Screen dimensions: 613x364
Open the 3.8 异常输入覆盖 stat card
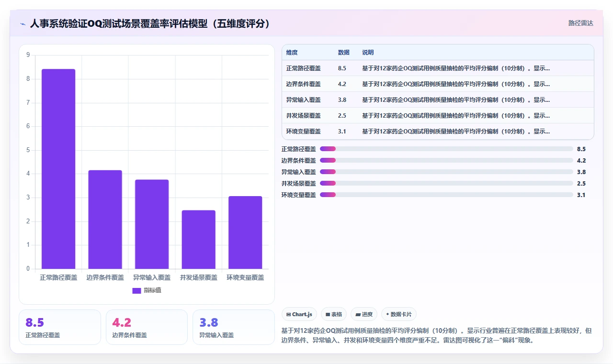[234, 327]
